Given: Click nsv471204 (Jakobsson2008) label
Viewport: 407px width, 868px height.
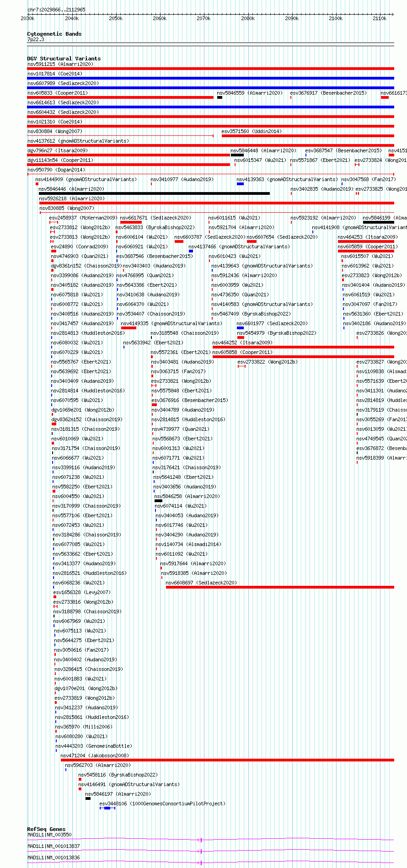Looking at the screenshot, I should click(95, 755).
